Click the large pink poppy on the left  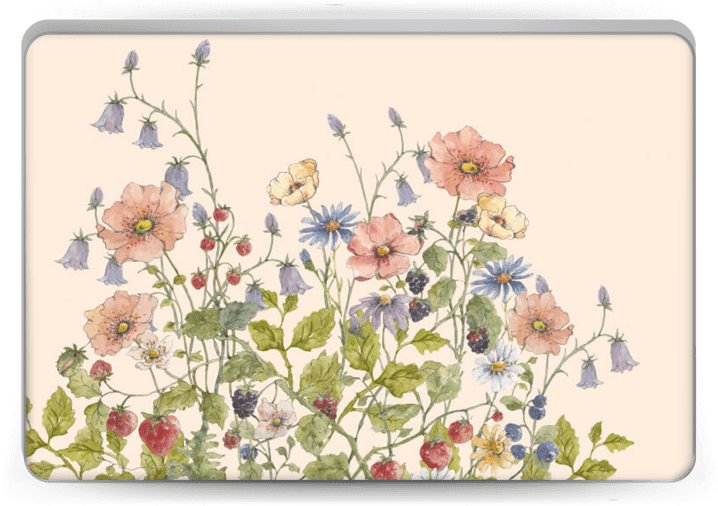[x=143, y=222]
